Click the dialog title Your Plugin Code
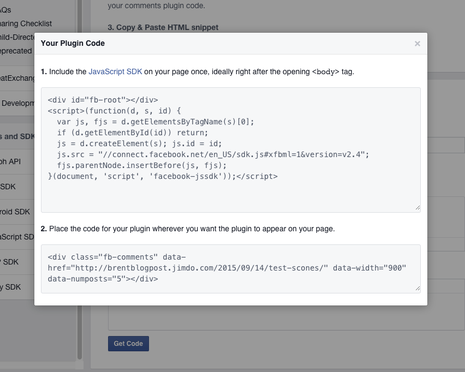465x372 pixels. click(x=73, y=43)
